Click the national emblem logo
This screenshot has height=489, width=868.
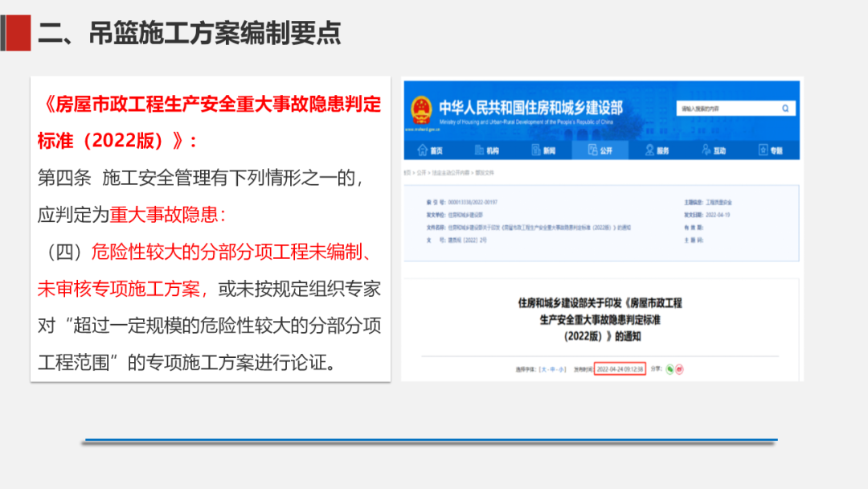420,110
